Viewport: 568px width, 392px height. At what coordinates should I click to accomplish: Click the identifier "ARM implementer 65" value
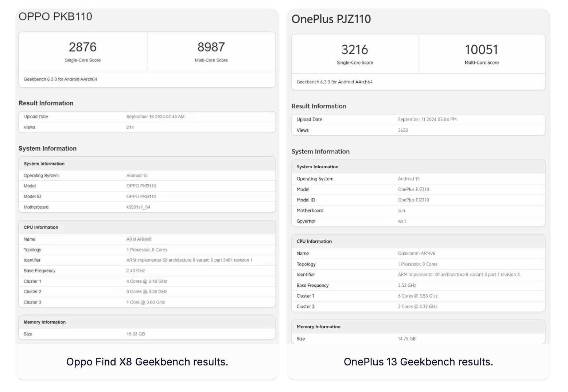pyautogui.click(x=190, y=260)
